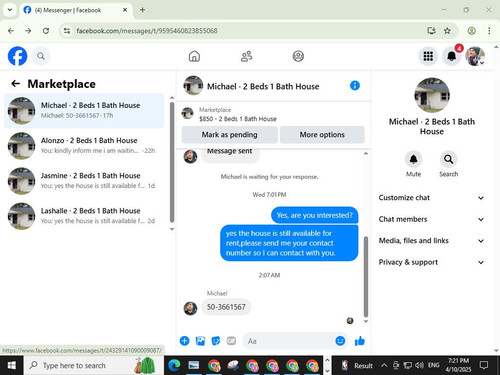
Task: Click the address bar URL
Action: tap(147, 31)
